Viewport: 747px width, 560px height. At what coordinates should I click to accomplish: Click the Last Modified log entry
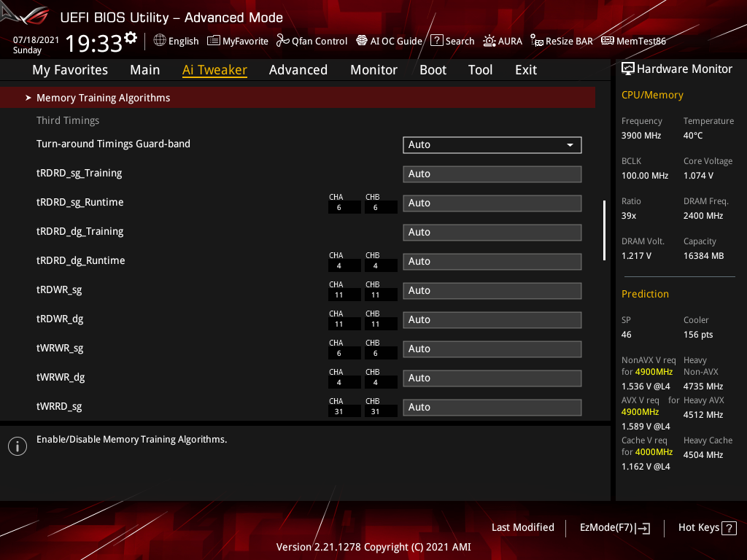pyautogui.click(x=522, y=527)
